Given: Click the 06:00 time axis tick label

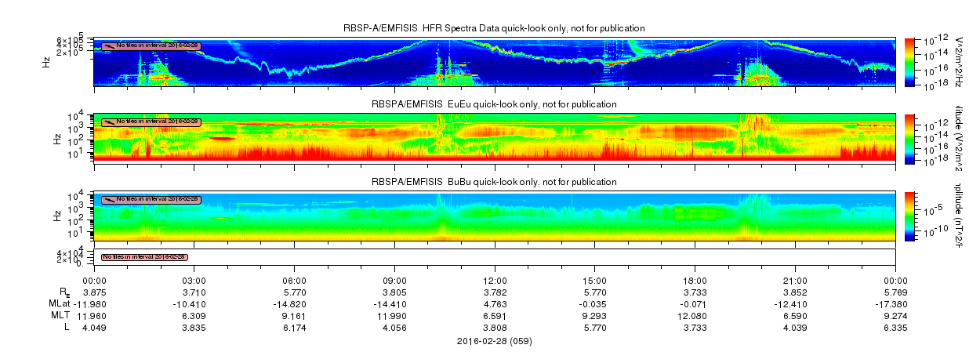Looking at the screenshot, I should coord(294,280).
